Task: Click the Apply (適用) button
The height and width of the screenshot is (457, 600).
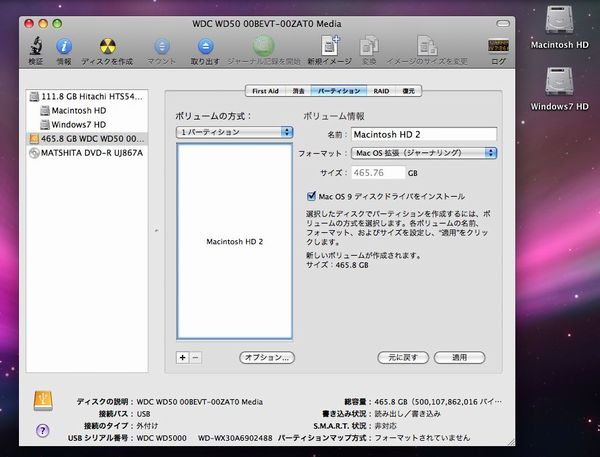Action: (460, 357)
